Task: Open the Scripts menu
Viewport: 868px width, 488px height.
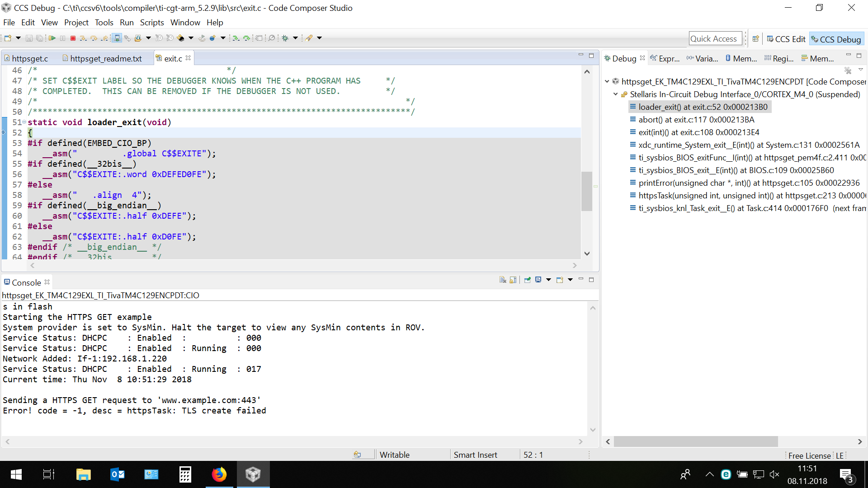Action: [152, 23]
